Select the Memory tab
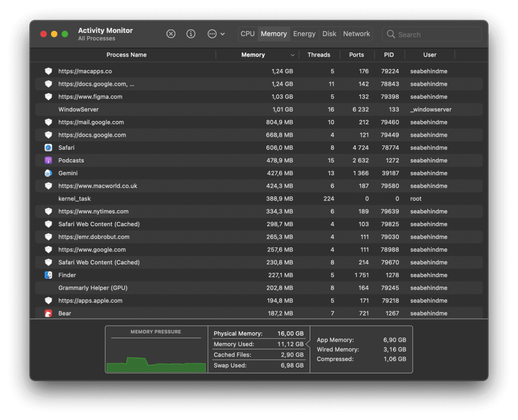Screen dimensions: 518x420 (274, 34)
